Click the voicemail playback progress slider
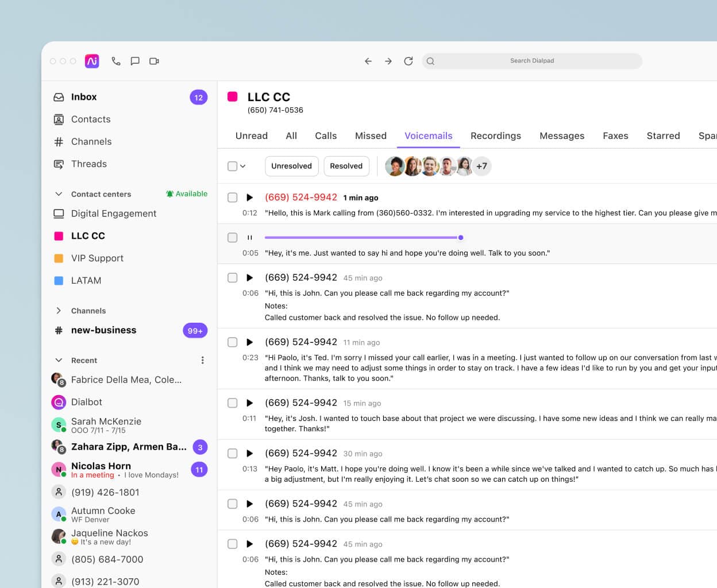 362,238
